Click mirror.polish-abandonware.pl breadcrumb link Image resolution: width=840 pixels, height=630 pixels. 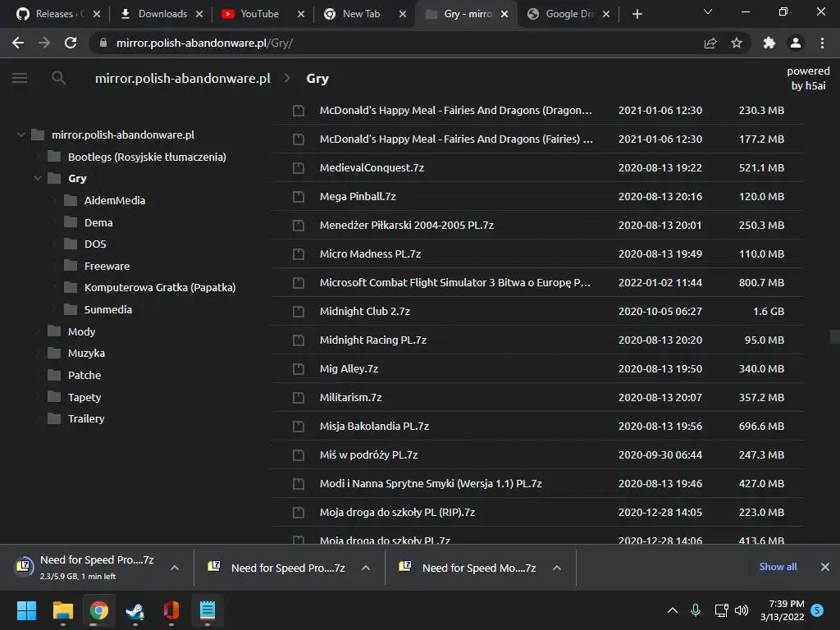[183, 78]
